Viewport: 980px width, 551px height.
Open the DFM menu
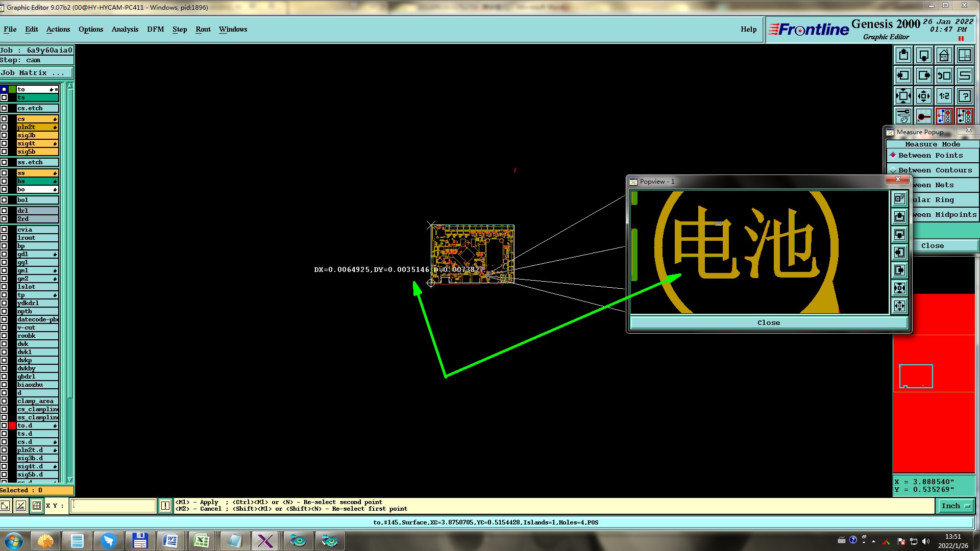(155, 30)
